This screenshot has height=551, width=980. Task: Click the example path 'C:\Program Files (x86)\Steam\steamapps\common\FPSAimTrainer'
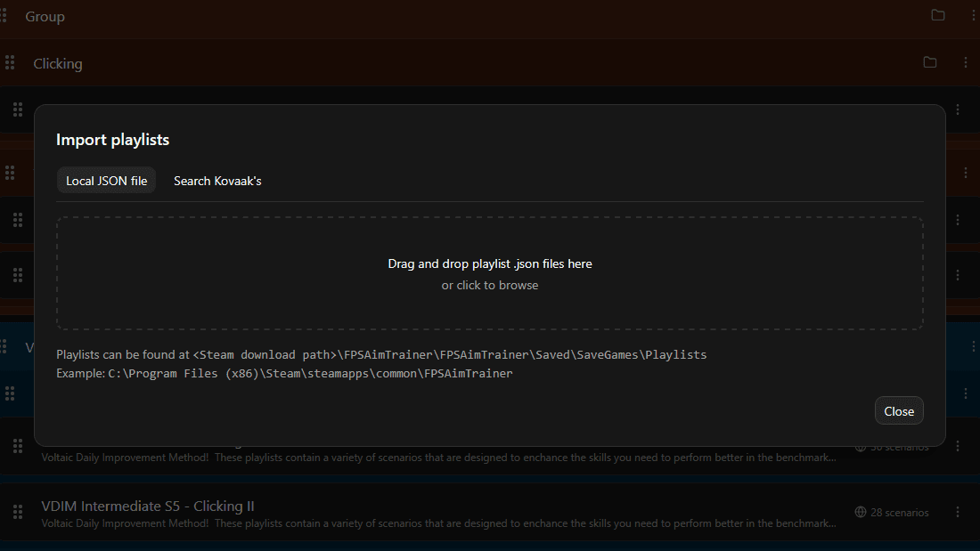click(x=310, y=374)
